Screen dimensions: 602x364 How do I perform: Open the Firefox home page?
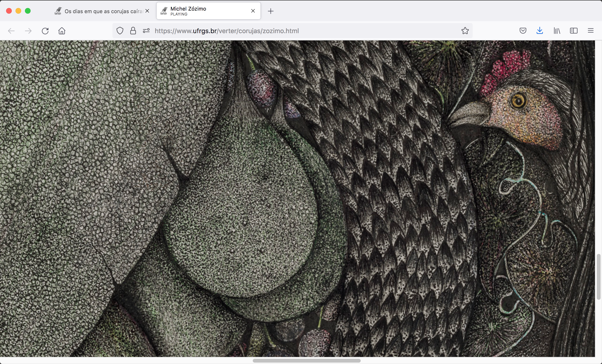(x=62, y=31)
